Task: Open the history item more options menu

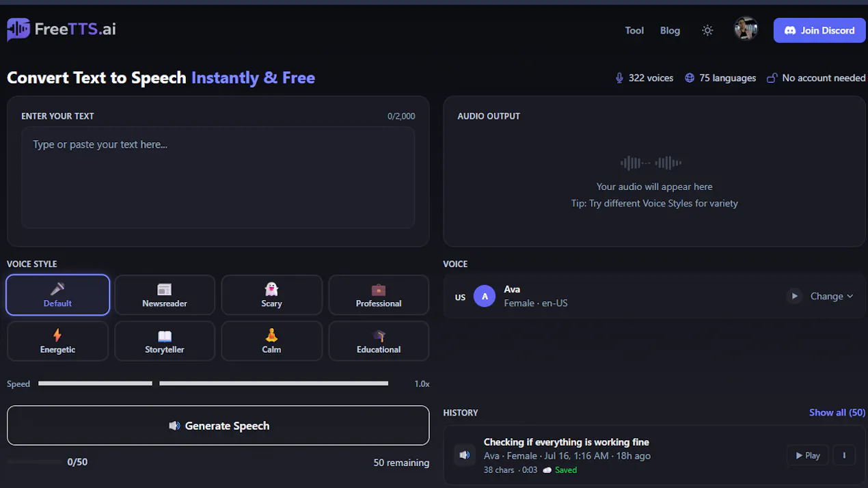Action: [844, 455]
